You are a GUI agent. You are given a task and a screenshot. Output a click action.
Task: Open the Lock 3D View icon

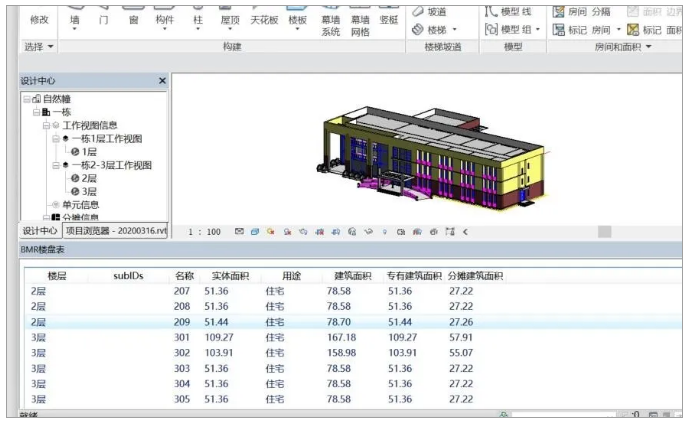[352, 232]
